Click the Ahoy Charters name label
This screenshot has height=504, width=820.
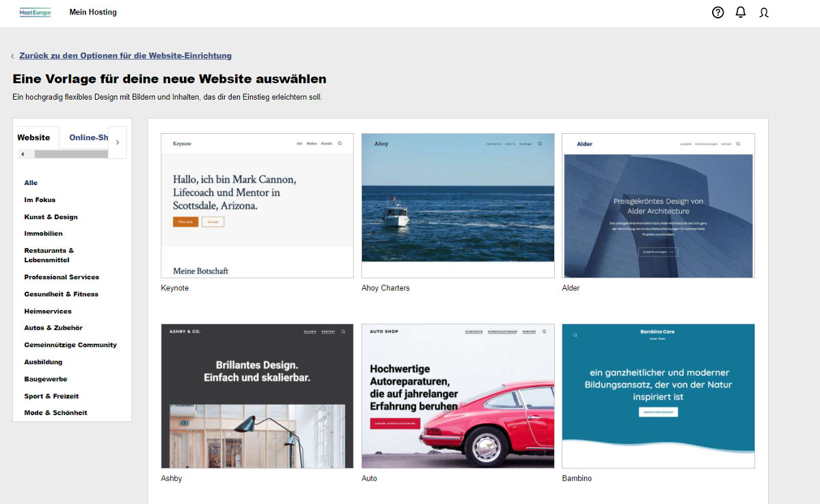click(x=385, y=288)
